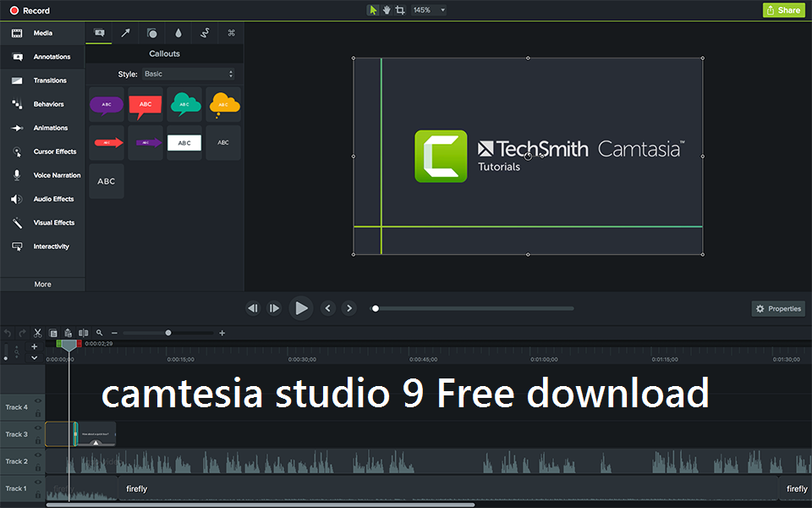Image resolution: width=812 pixels, height=508 pixels.
Task: Open the callout Style dropdown
Action: coord(188,75)
